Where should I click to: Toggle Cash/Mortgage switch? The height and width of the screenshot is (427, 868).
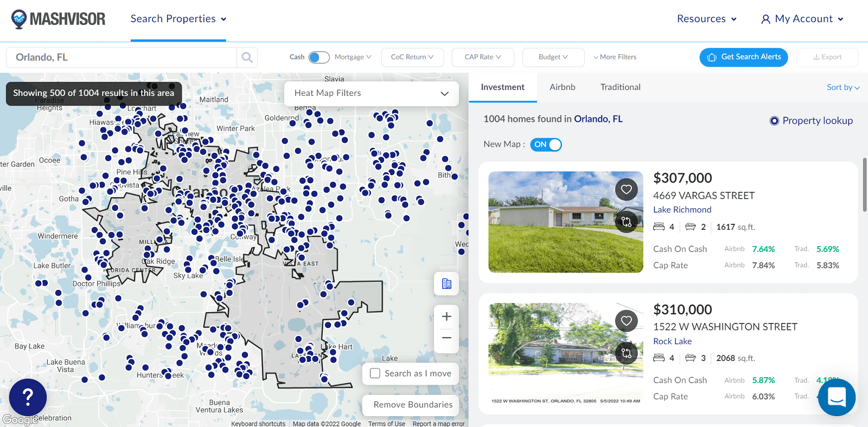click(319, 57)
